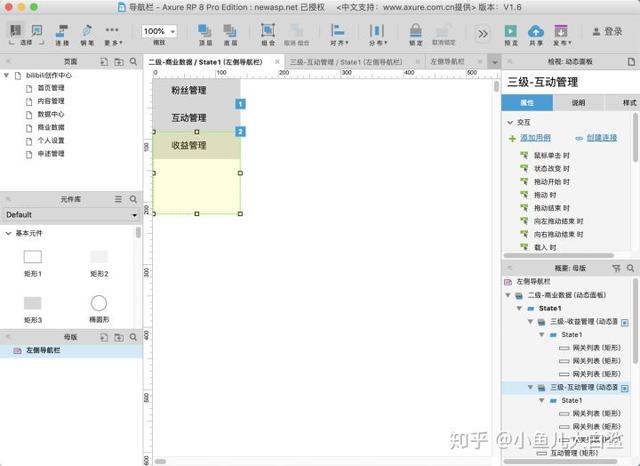Collapse the 基本元件 section
640x466 pixels.
point(8,233)
